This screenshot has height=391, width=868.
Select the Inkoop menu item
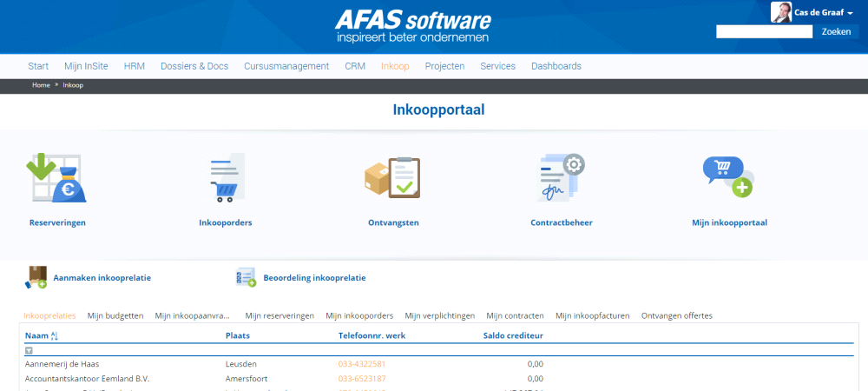[x=395, y=66]
